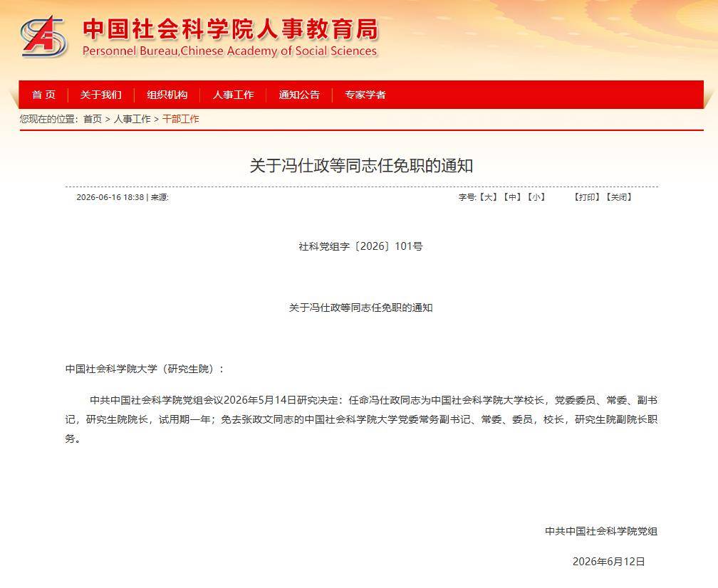Click the body subtitle 关于冯仕政等同志任免职的通知

361,308
